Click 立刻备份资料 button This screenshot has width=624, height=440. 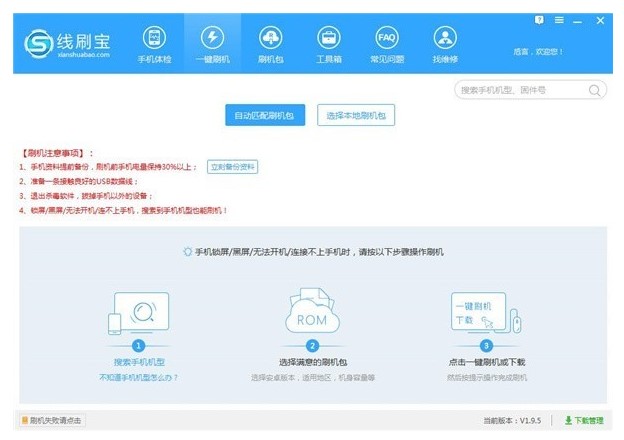pos(232,167)
